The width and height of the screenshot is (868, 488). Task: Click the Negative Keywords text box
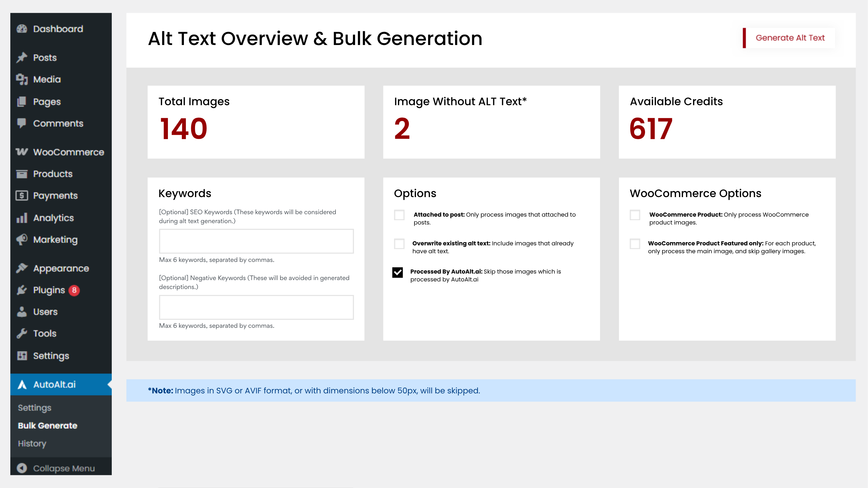pyautogui.click(x=256, y=307)
